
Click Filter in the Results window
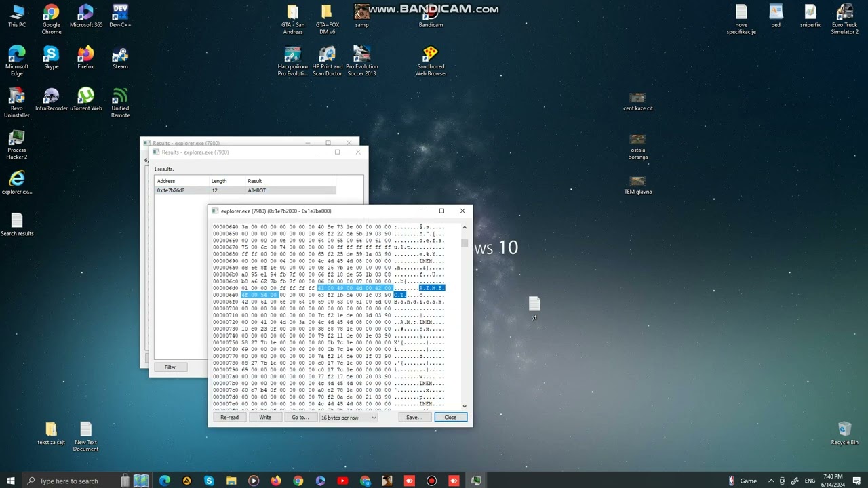click(170, 367)
